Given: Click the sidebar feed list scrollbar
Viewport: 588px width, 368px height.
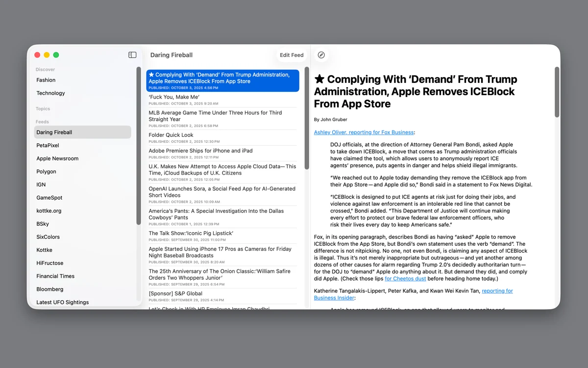Looking at the screenshot, I should point(139,146).
